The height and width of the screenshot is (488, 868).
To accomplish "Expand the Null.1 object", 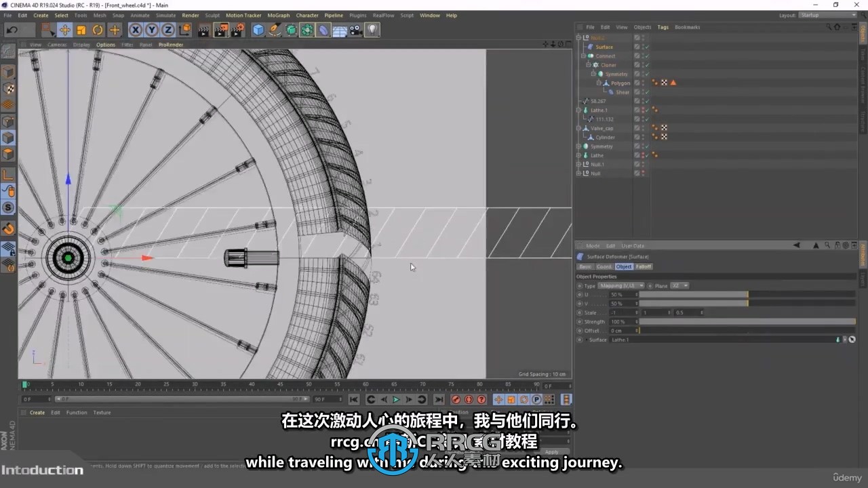I will pos(578,165).
